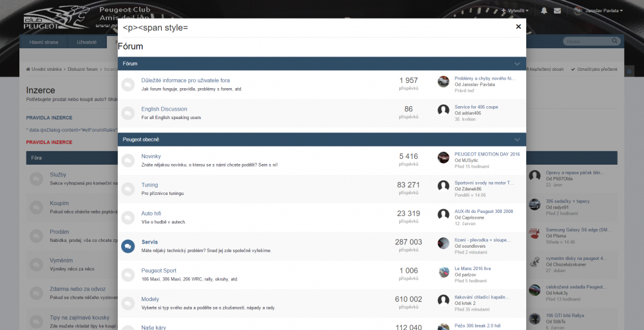
Task: Click the English Discussion forum bubble icon
Action: (128, 113)
